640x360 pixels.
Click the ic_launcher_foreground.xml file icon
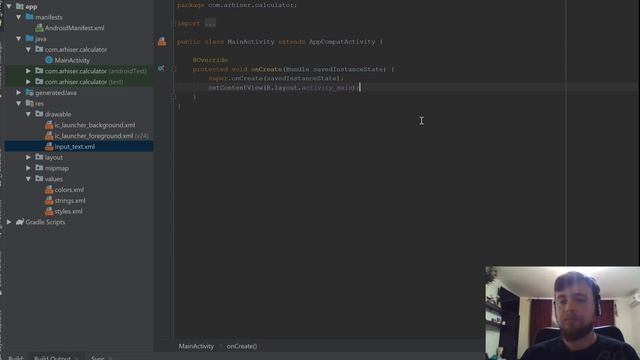pyautogui.click(x=49, y=136)
